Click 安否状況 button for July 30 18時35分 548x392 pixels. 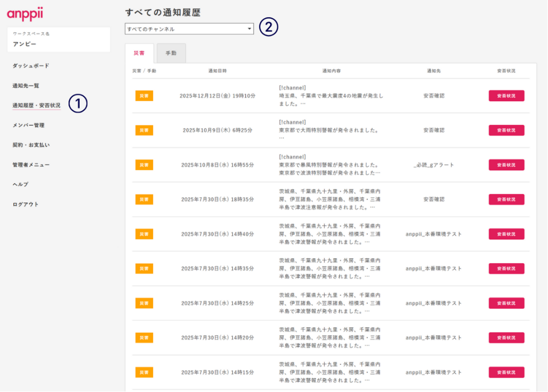[x=506, y=199]
